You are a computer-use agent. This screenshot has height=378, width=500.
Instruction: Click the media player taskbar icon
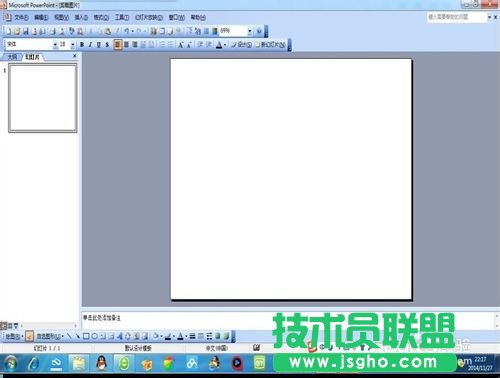(237, 363)
